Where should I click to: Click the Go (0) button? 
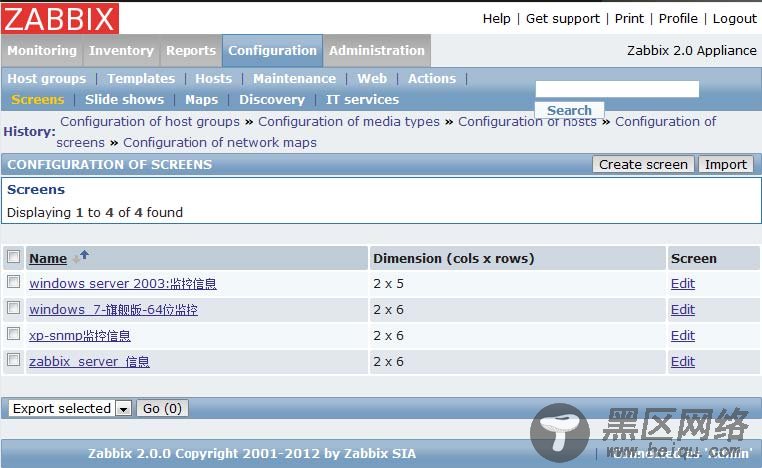(x=162, y=408)
